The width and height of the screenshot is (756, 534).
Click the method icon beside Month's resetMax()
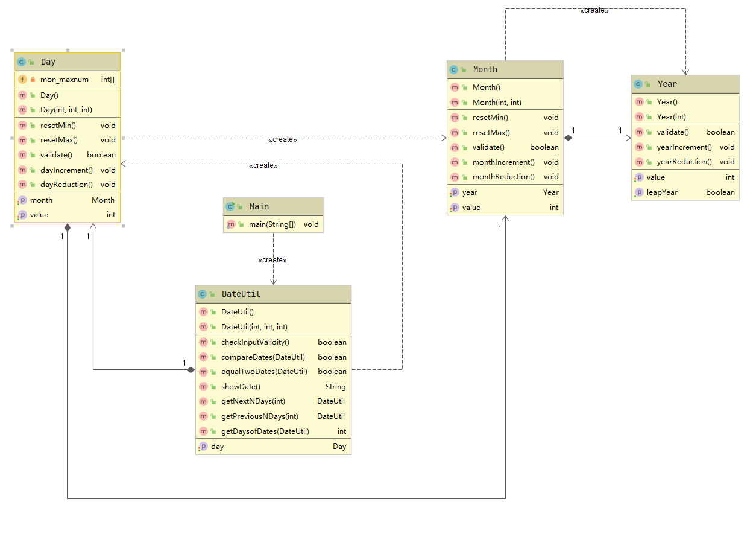coord(455,132)
